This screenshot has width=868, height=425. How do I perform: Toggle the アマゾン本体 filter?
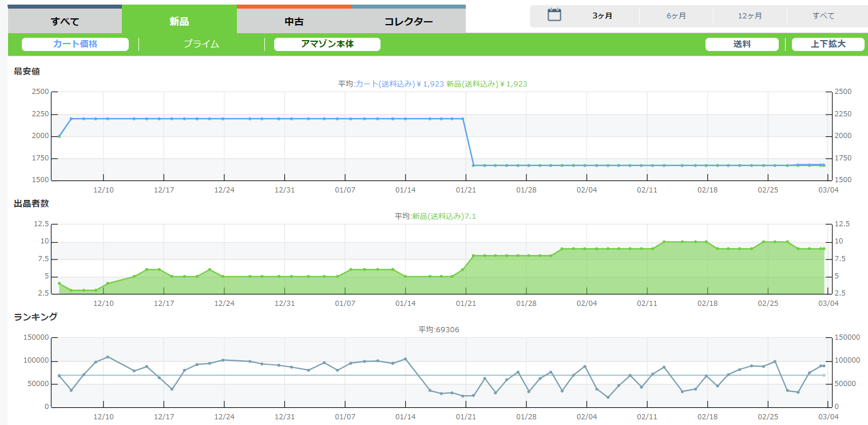327,44
